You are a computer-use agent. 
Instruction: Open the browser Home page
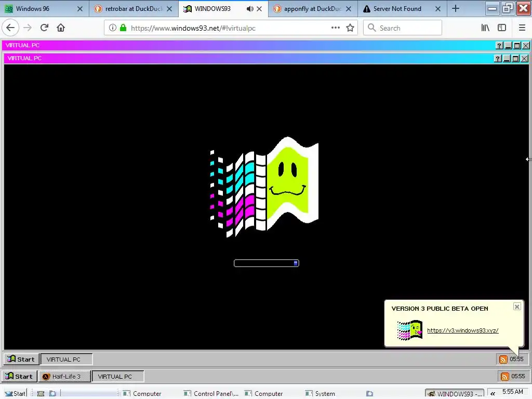[x=61, y=28]
